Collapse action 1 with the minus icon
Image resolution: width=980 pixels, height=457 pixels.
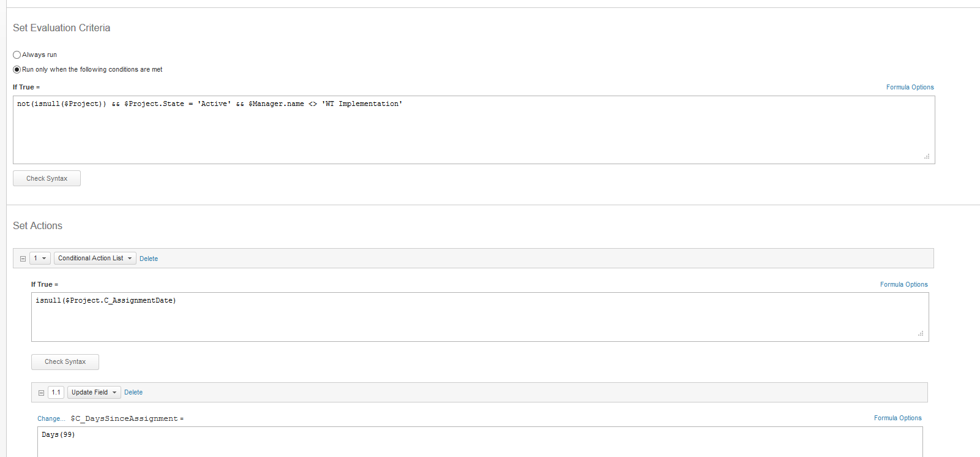23,259
